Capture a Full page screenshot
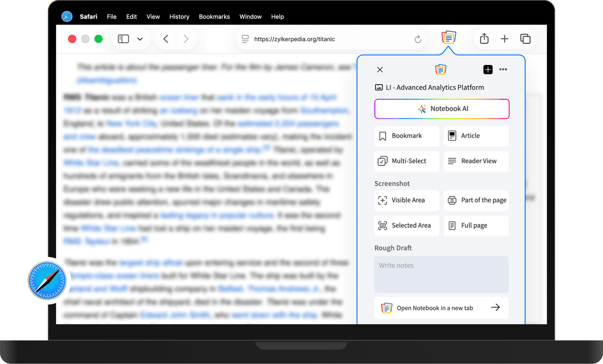Viewport: 603px width, 364px height. click(x=476, y=225)
